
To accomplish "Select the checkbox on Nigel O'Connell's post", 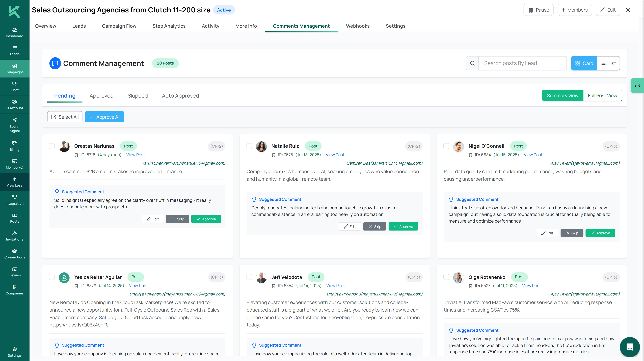I will click(x=446, y=146).
